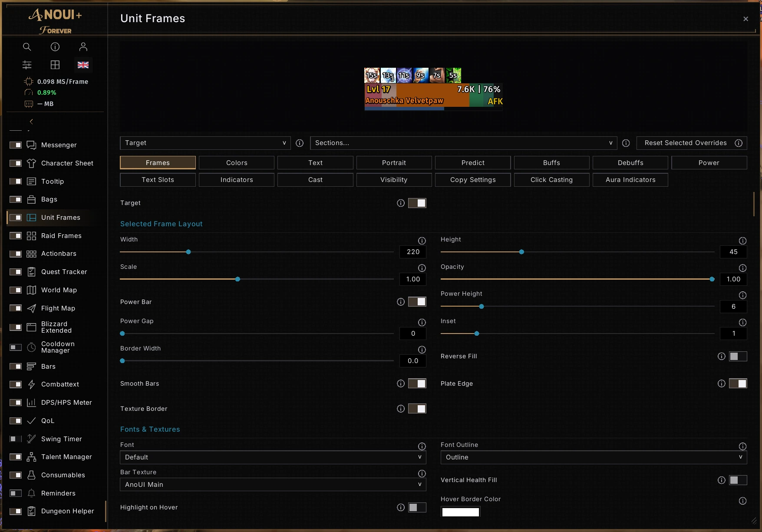Viewport: 762px width, 532px height.
Task: Toggle the Target frame enable switch
Action: [x=417, y=203]
